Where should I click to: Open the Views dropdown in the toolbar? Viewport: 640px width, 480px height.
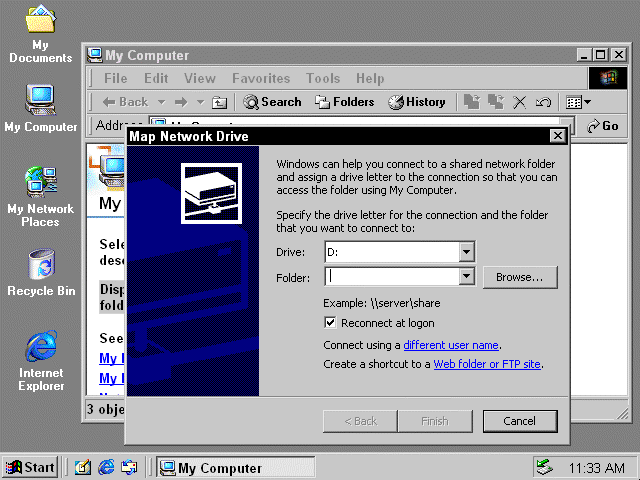(x=578, y=102)
